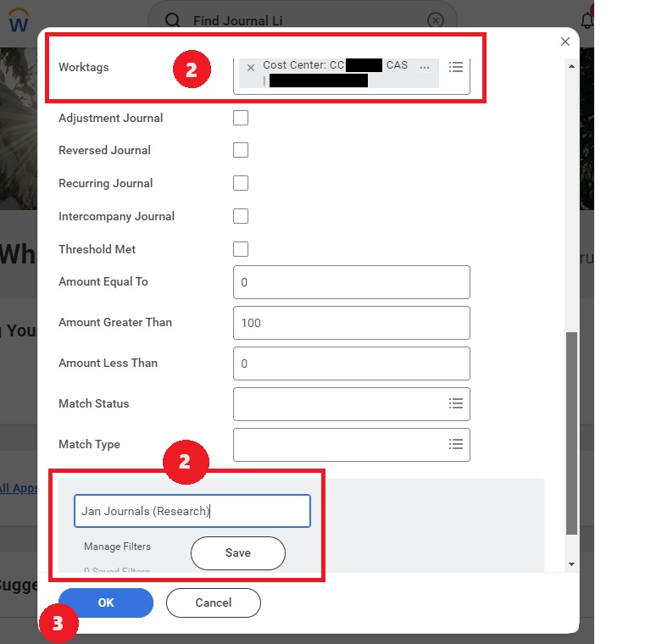Image resolution: width=662 pixels, height=644 pixels.
Task: Save the Jan Journals filter
Action: [238, 552]
